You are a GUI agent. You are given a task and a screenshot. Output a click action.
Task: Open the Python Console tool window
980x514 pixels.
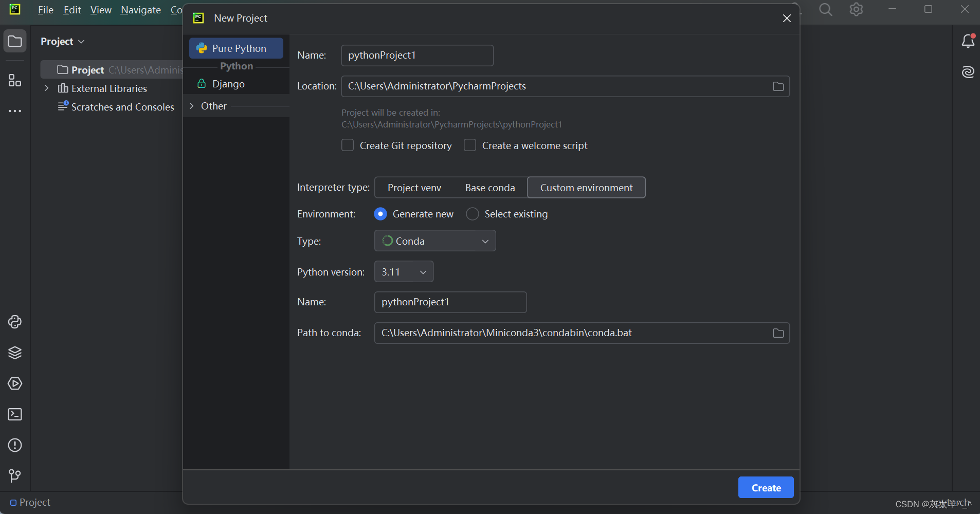coord(15,322)
